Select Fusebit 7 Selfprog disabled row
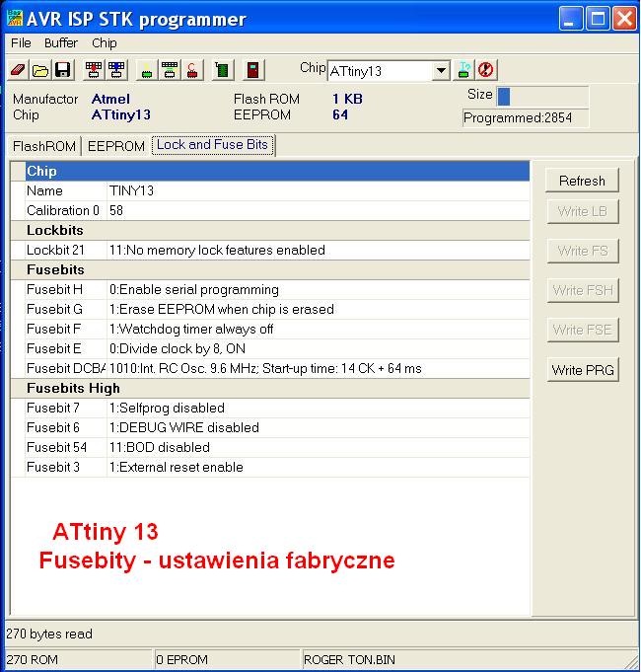 pos(270,408)
